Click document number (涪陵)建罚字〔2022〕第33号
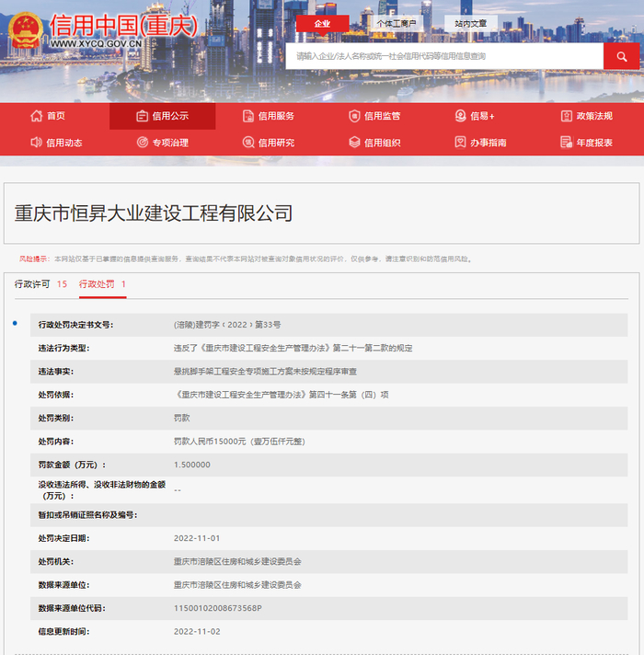This screenshot has width=644, height=655. [227, 325]
